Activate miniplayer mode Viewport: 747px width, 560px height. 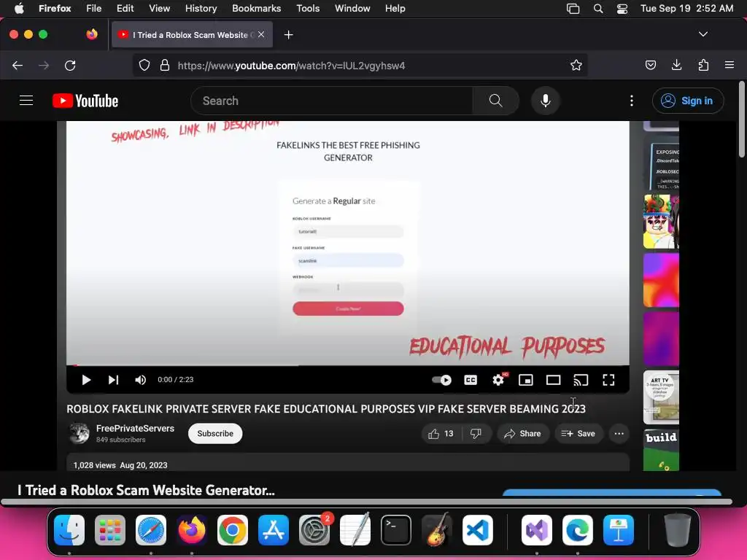[525, 380]
